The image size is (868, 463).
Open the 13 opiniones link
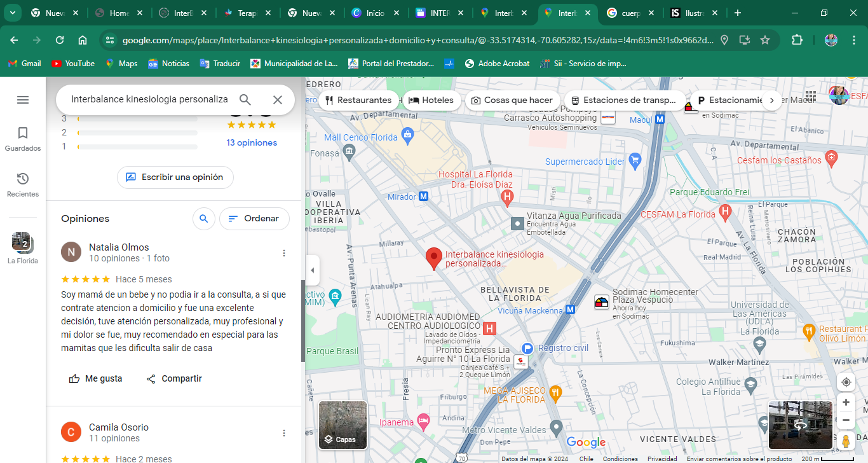pos(252,142)
